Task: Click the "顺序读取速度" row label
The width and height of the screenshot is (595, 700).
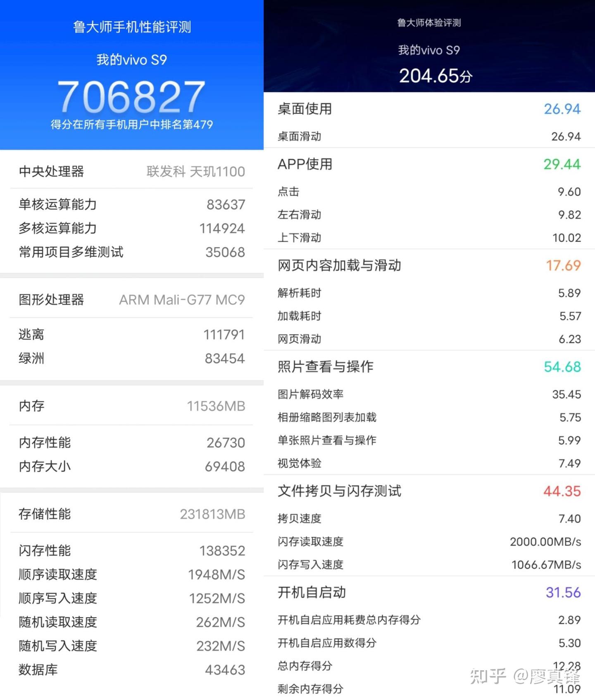Action: [x=58, y=574]
